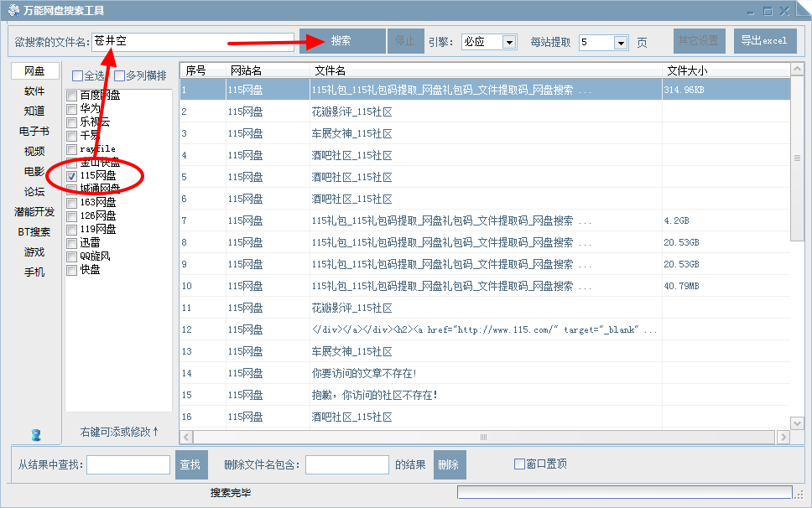
Task: Click the 右键可添或修改 hint text
Action: coord(119,432)
